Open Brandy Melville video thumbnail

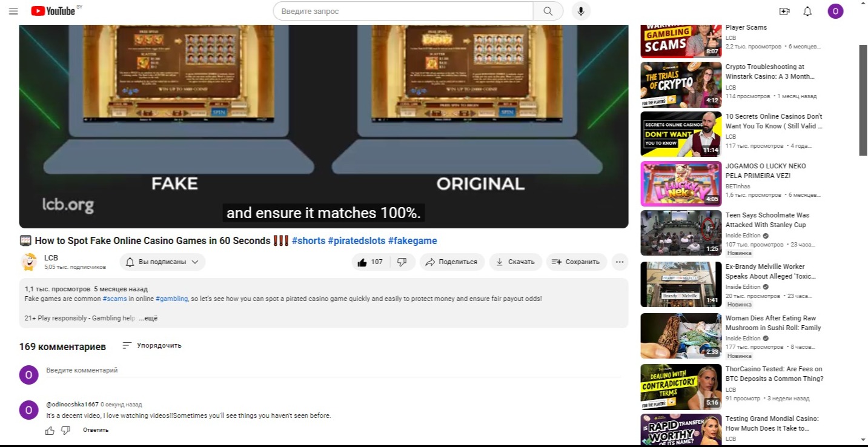click(x=681, y=284)
